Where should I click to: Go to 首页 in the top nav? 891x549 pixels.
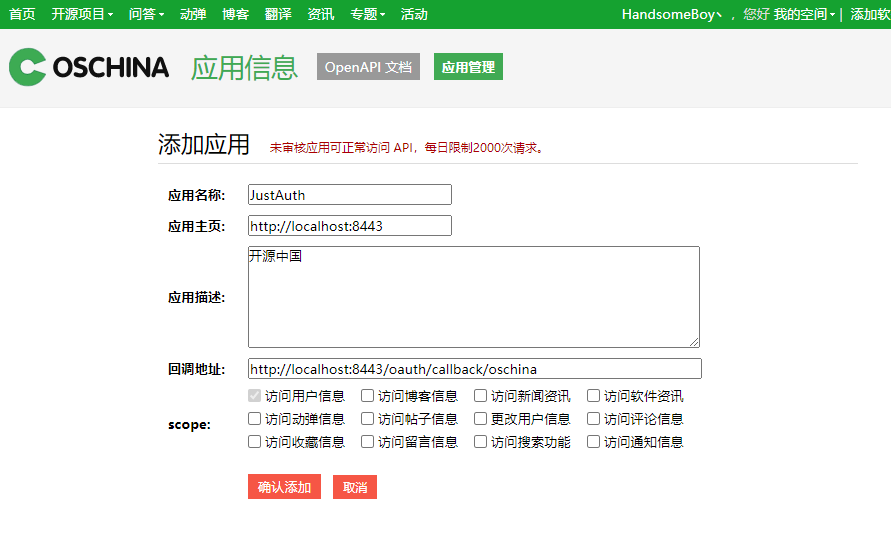tap(22, 14)
